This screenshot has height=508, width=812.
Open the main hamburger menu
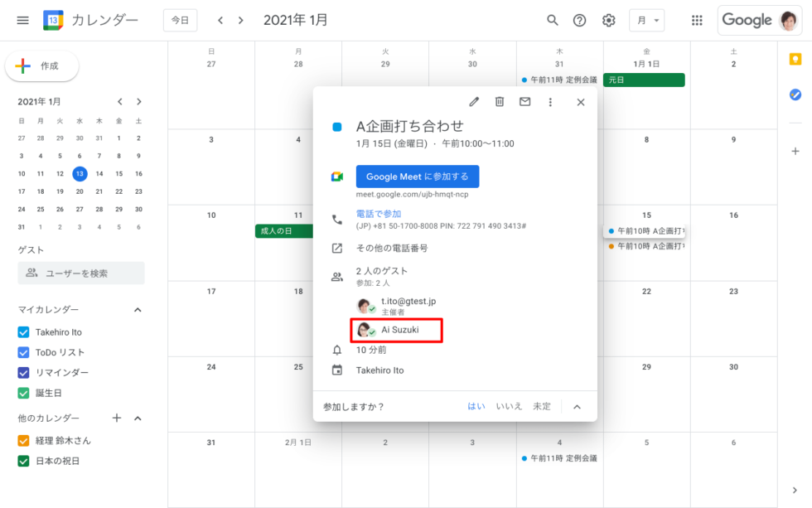[23, 21]
